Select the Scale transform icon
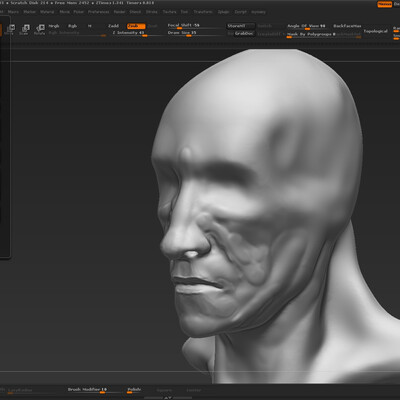 coord(24,29)
